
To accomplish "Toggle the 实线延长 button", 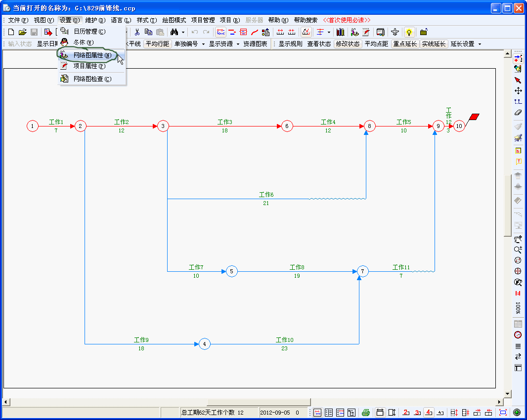I will [434, 44].
